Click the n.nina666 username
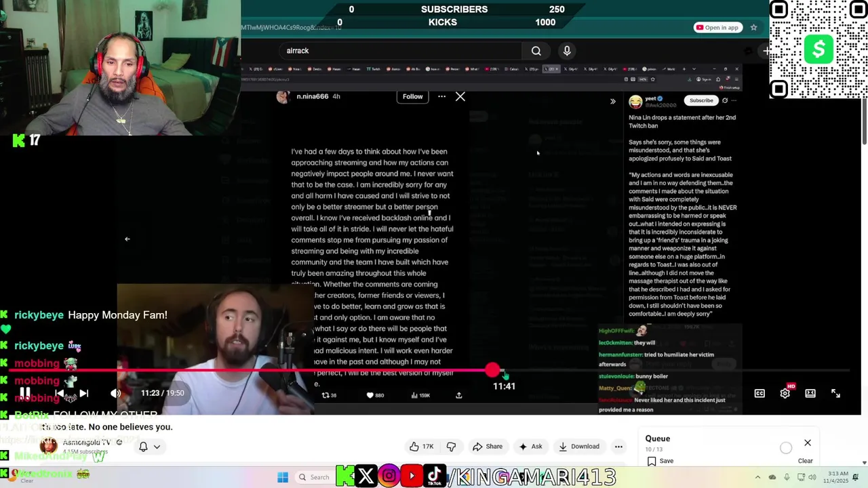 (313, 96)
